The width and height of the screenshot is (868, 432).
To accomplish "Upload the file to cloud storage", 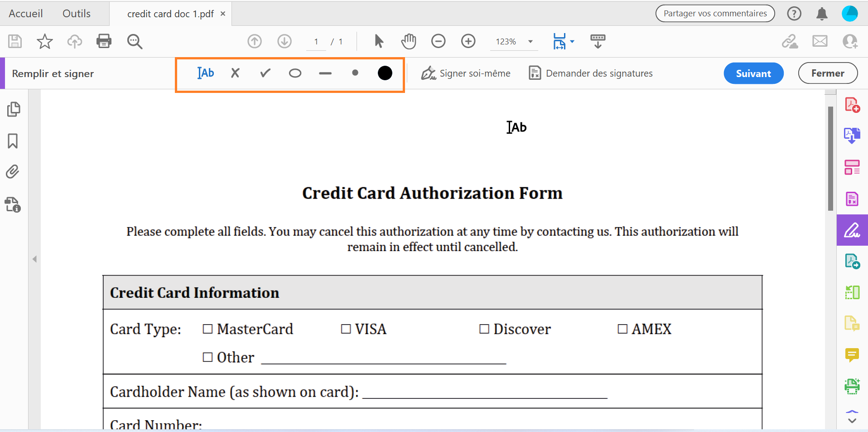I will [x=75, y=41].
